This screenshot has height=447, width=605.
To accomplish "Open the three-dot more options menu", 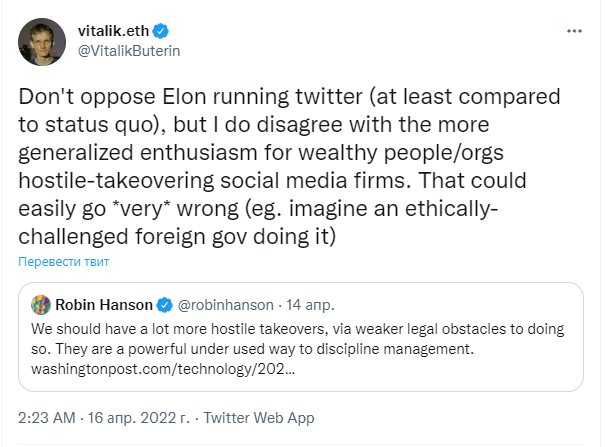I will 574,31.
